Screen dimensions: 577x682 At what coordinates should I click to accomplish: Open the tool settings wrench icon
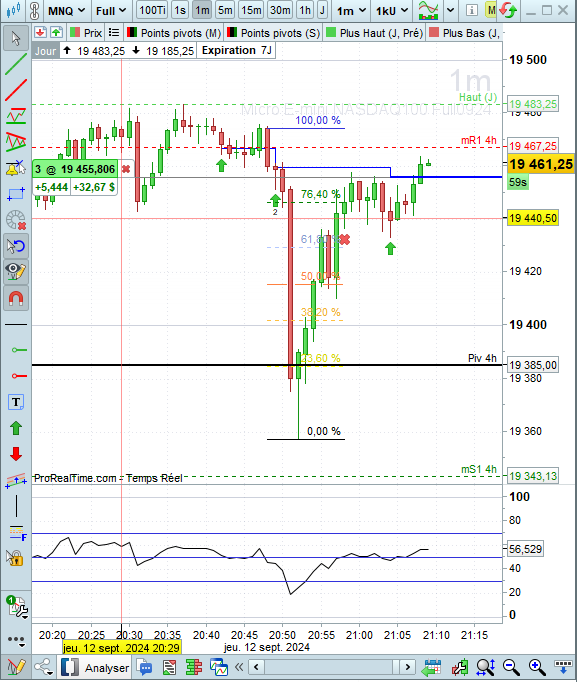point(17,607)
